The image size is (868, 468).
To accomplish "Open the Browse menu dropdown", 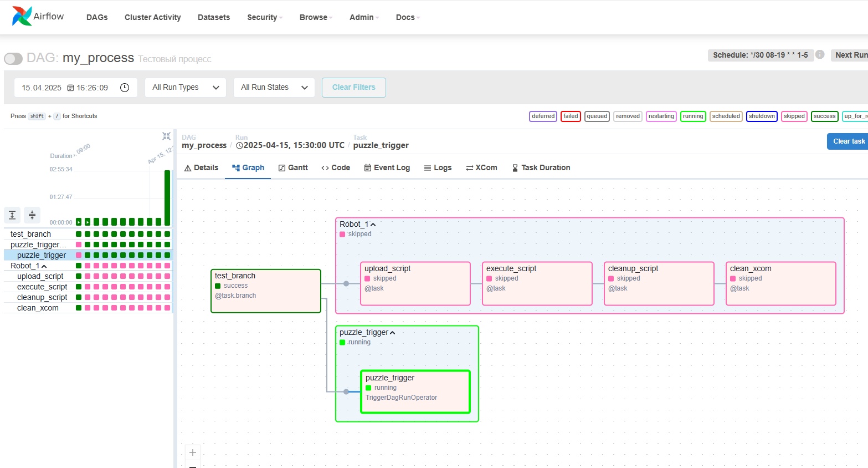I will (x=316, y=17).
